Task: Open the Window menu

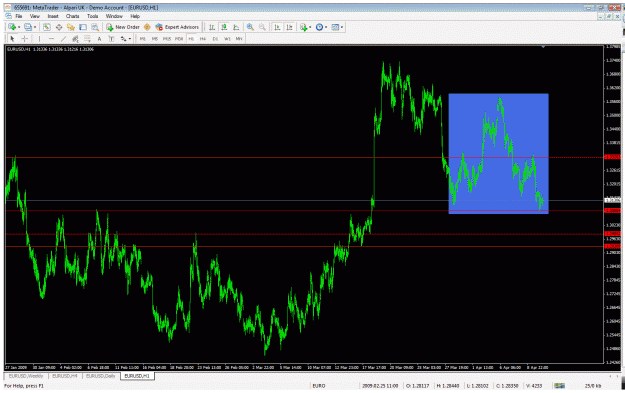Action: (x=114, y=16)
